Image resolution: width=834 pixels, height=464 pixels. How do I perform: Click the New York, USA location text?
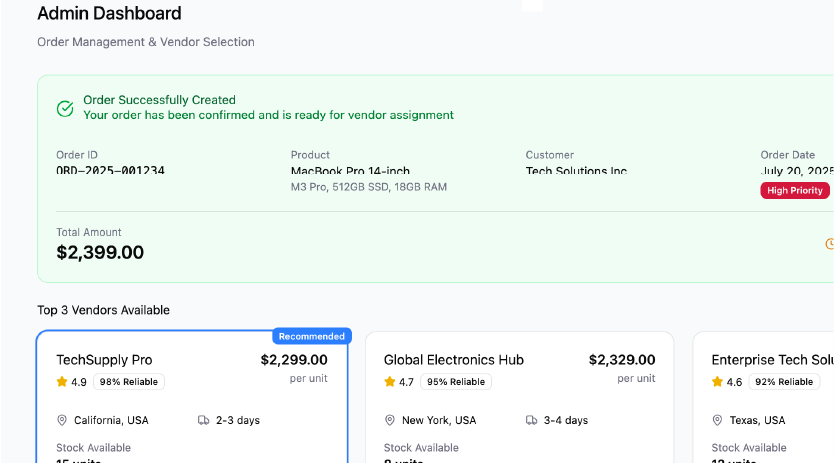coord(439,420)
